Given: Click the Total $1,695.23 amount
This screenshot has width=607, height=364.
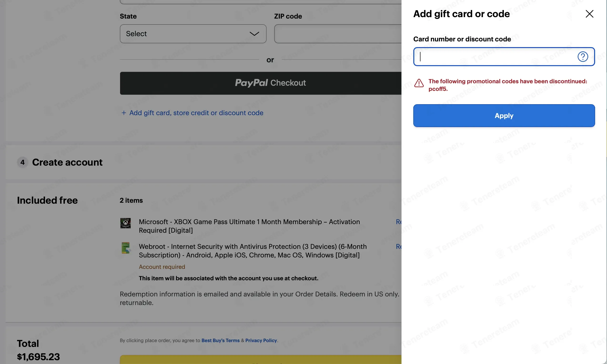Looking at the screenshot, I should 38,357.
